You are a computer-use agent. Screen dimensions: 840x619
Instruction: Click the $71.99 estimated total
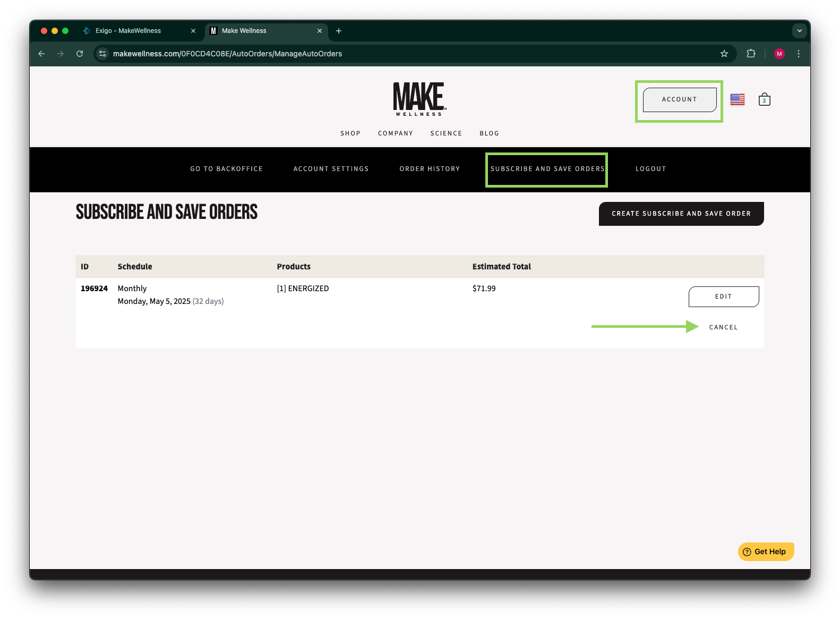(x=484, y=289)
